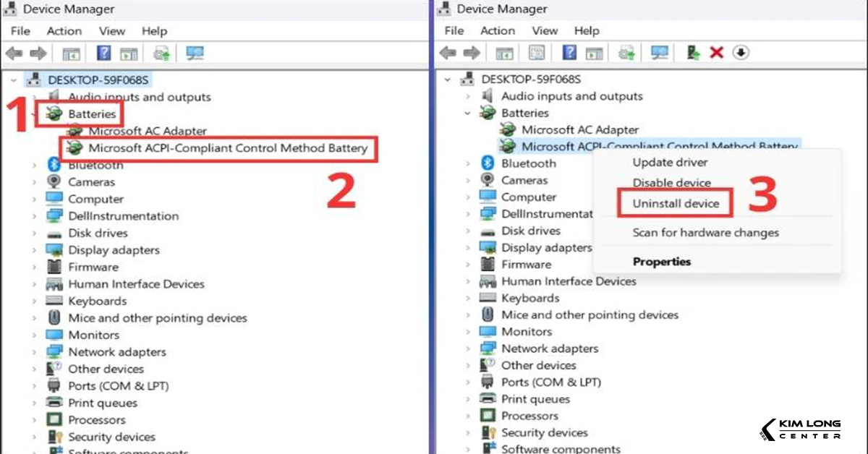Viewport: 868px width, 454px height.
Task: Click the back arrow in the left window toolbar
Action: pos(15,53)
